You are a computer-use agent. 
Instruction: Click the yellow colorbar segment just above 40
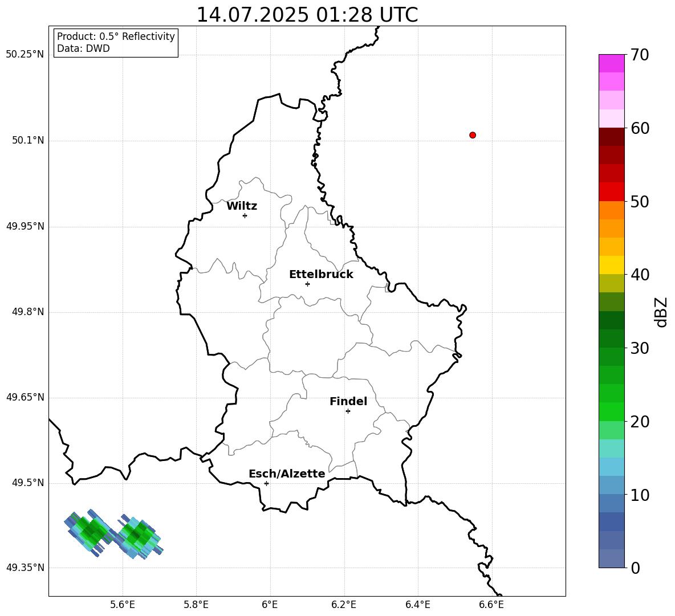pyautogui.click(x=611, y=265)
